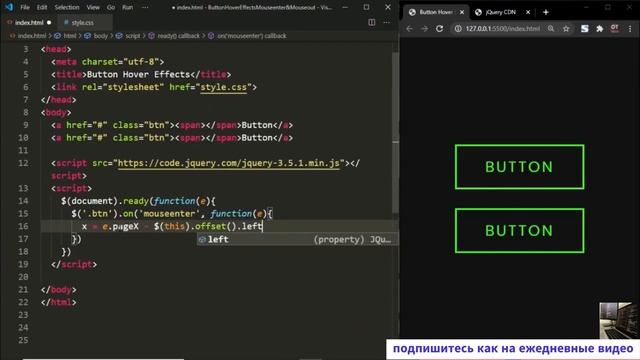Open the extensions puzzle icon
Image resolution: width=640 pixels, height=360 pixels.
tap(600, 29)
